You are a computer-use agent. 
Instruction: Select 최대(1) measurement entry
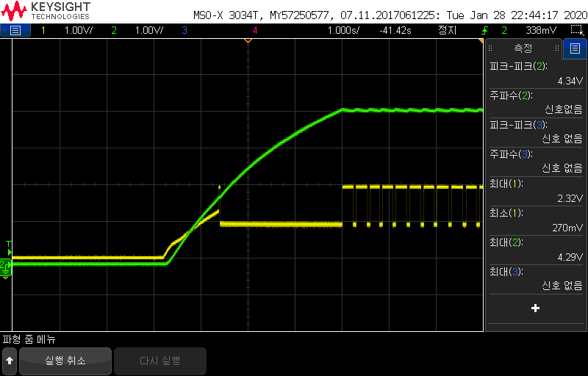[536, 190]
